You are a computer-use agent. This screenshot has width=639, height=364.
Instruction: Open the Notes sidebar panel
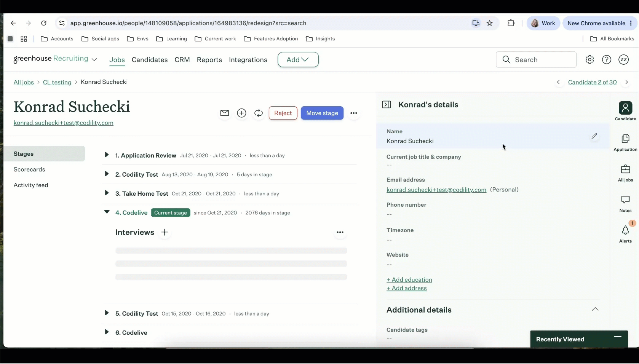click(x=625, y=203)
